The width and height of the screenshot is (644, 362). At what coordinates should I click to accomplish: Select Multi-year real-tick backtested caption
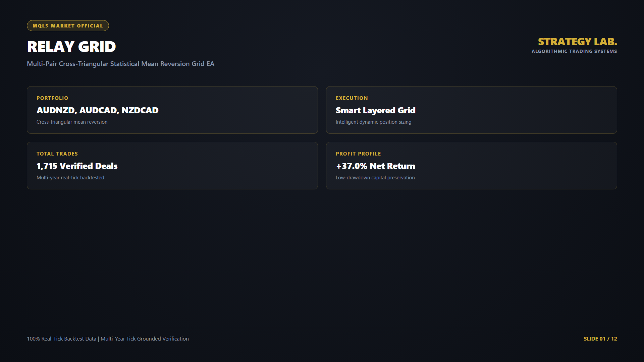click(x=70, y=178)
